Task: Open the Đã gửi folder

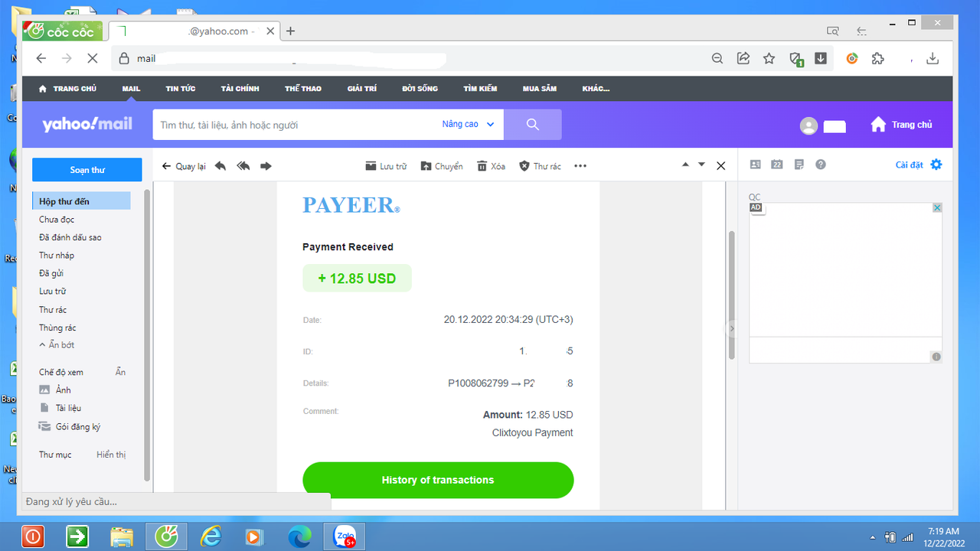Action: 51,273
